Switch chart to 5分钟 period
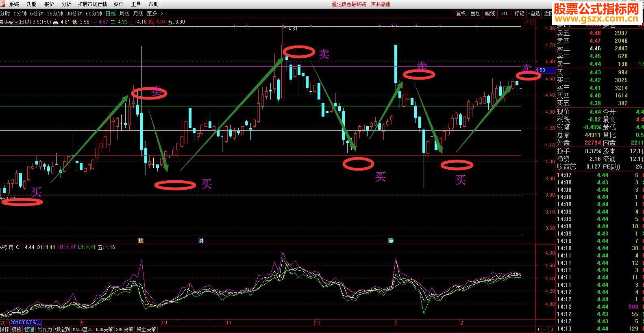Viewport: 644px width, 333px height. [37, 13]
